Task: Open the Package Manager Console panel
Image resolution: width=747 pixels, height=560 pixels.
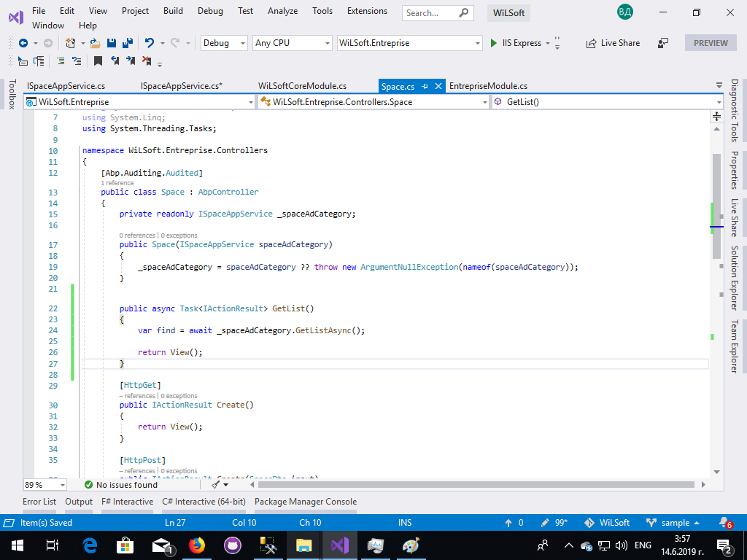Action: coord(306,502)
